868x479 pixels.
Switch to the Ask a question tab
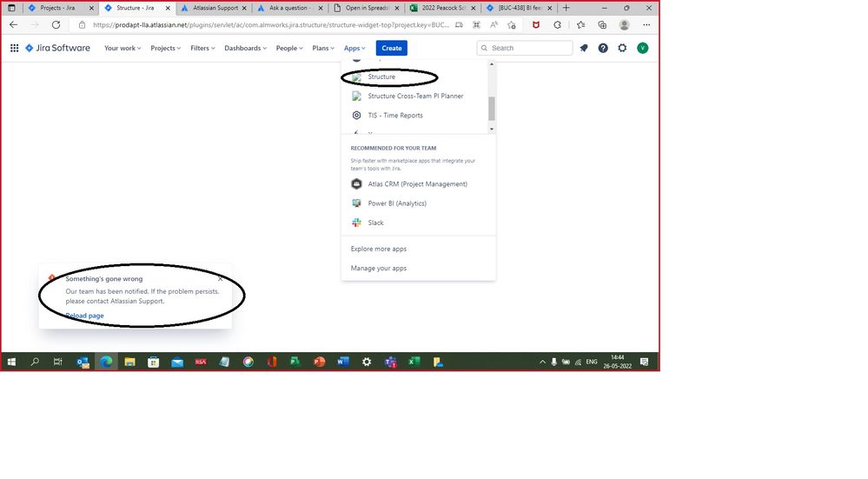tap(290, 8)
